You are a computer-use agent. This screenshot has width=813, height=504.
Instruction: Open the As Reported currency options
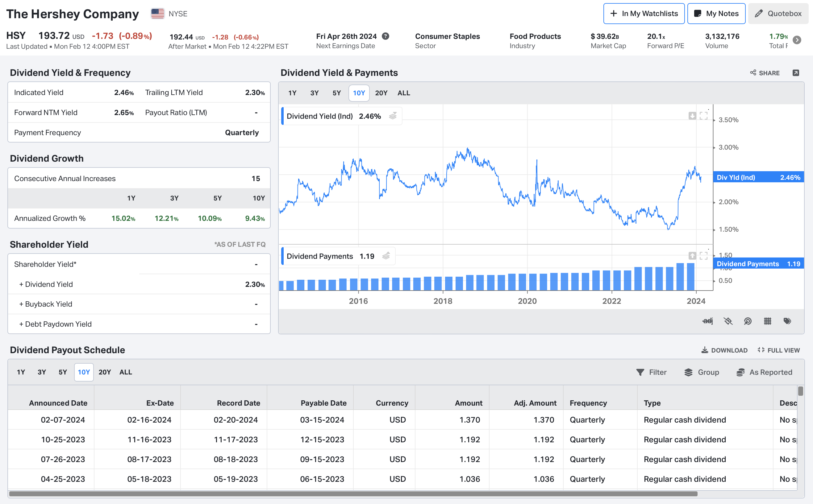point(764,372)
